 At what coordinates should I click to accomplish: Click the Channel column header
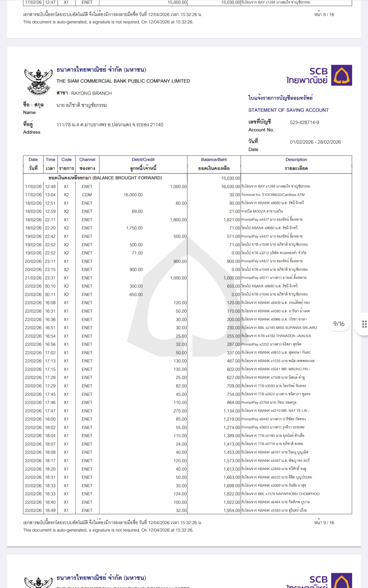pos(87,164)
